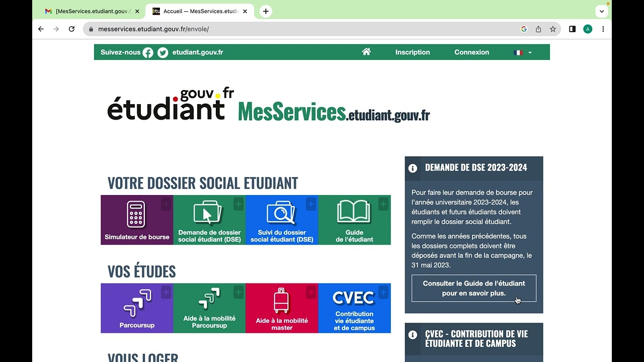Click the VOS ÉTUDES heading

141,271
